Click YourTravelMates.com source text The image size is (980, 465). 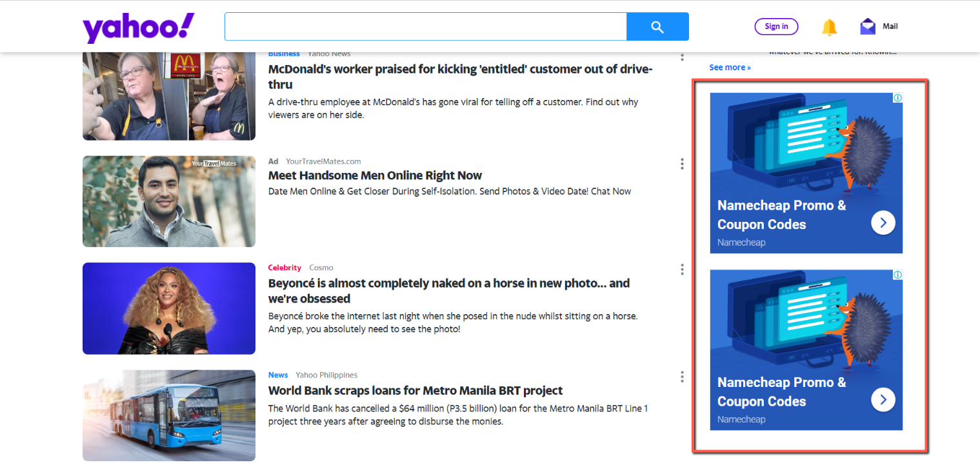click(323, 161)
